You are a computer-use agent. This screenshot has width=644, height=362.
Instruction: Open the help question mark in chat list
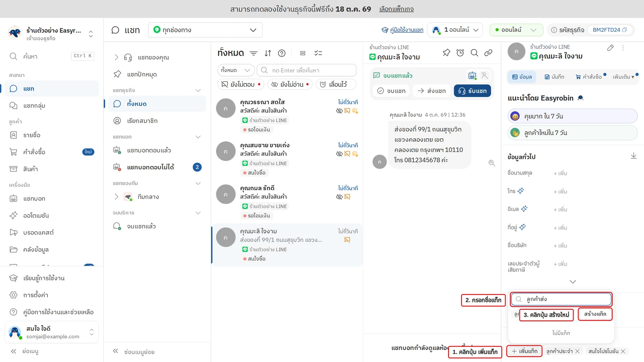click(x=282, y=53)
